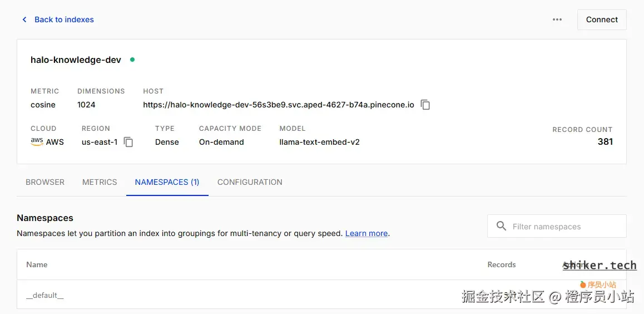Click the Name column header
644x314 pixels.
(x=37, y=264)
